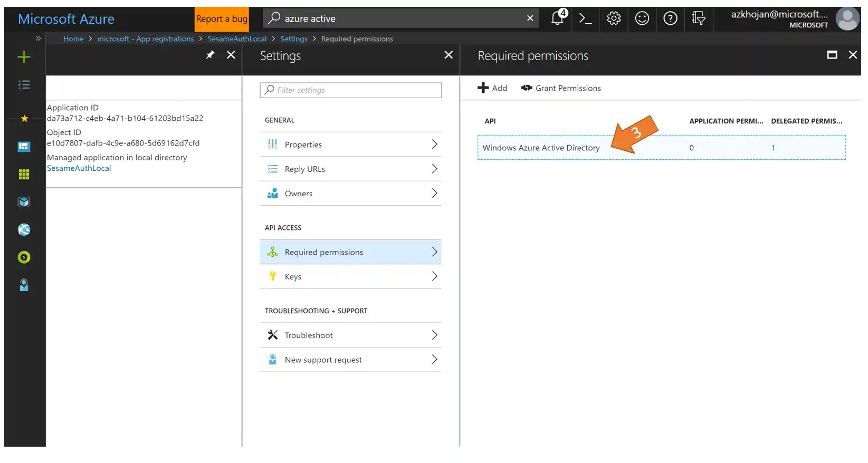
Task: Open the SesameAuthLocal breadcrumb link
Action: click(x=237, y=39)
